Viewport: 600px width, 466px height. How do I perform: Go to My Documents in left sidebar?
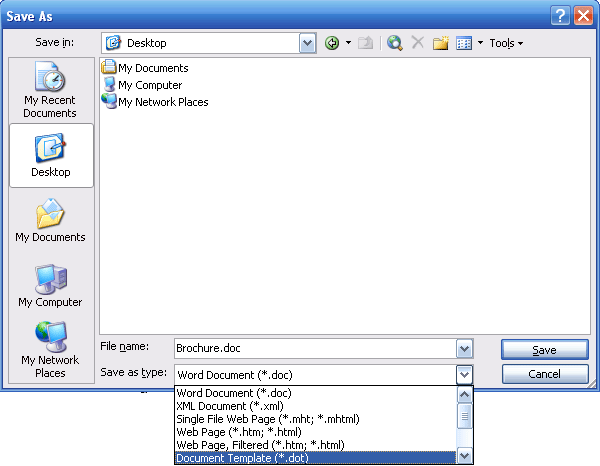pos(50,221)
